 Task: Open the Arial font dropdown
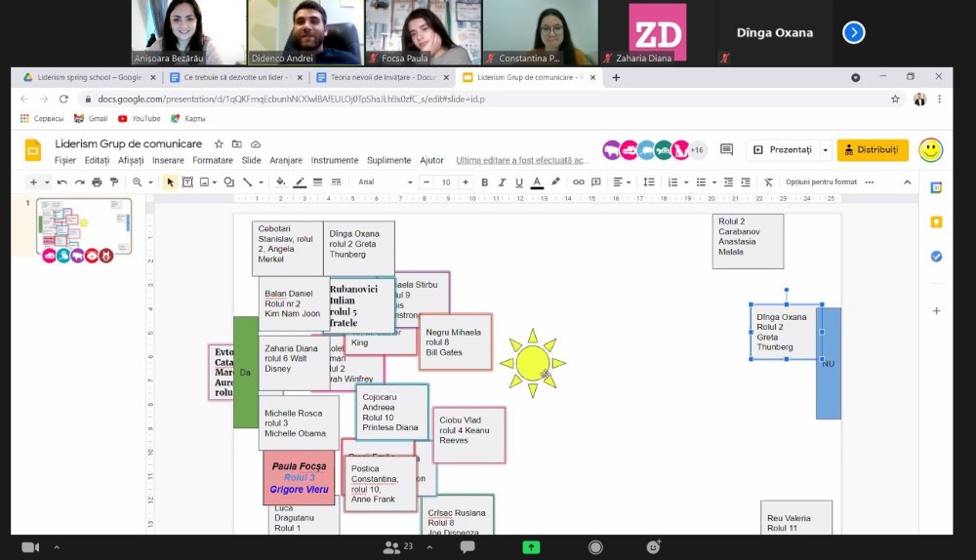386,182
